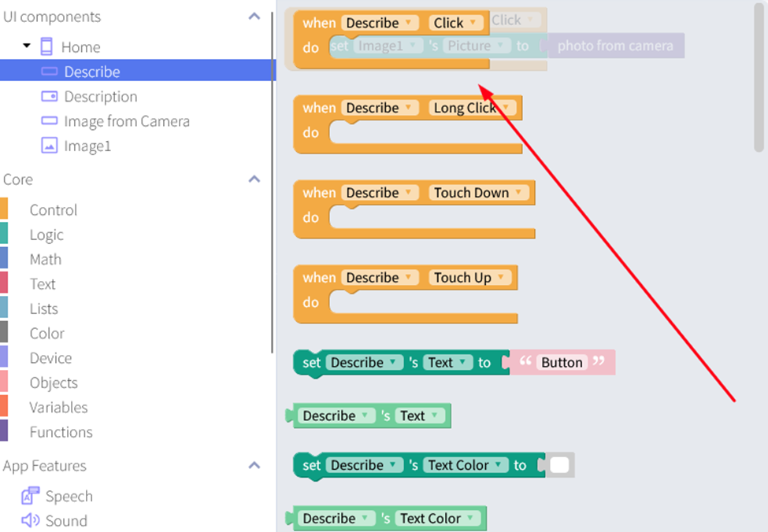Open the Lists block category
768x532 pixels.
coord(43,308)
